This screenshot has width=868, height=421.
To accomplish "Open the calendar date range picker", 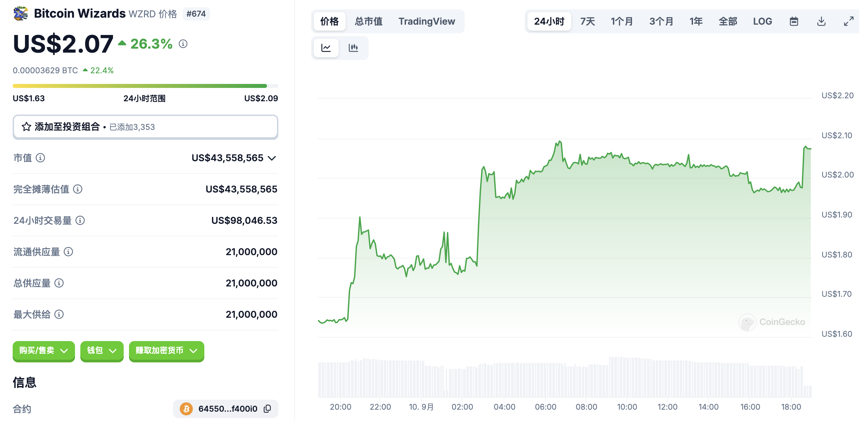I will (794, 21).
